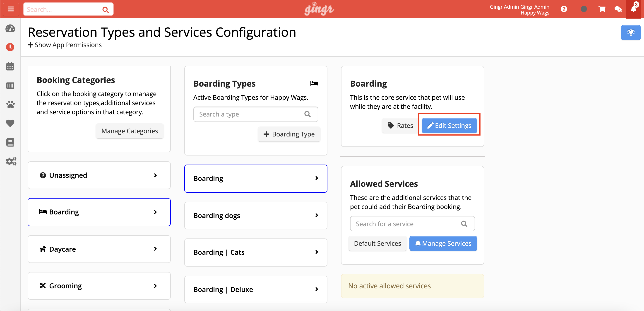Select the clock icon in the sidebar
644x311 pixels.
(x=10, y=47)
